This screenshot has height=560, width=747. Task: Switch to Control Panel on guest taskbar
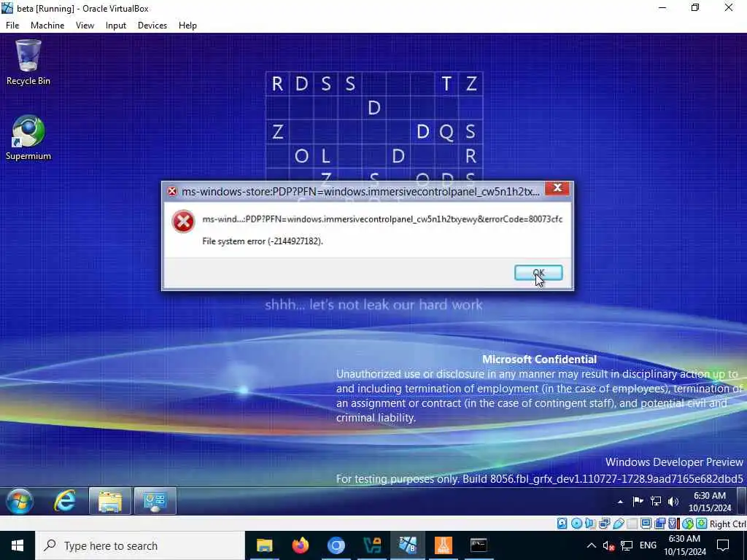tap(155, 501)
